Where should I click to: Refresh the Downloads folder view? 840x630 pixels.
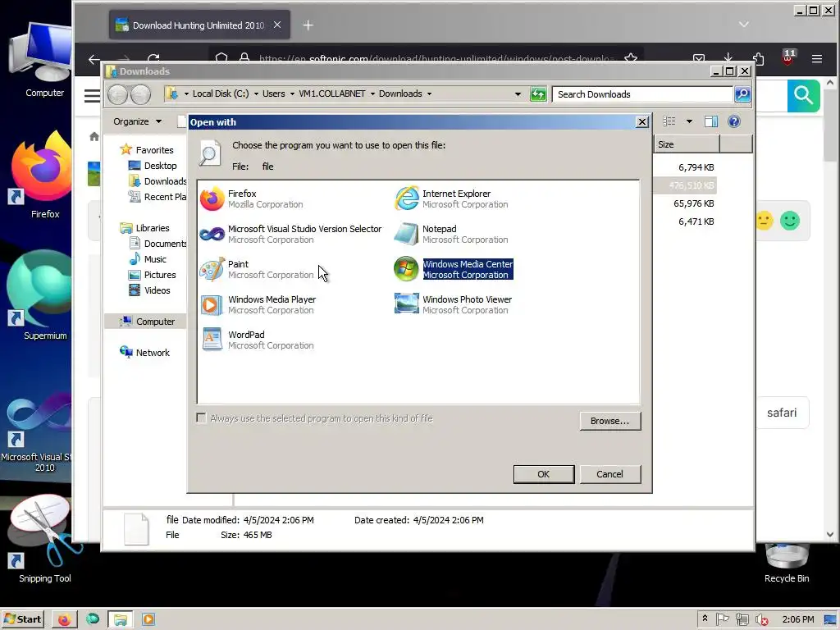click(x=538, y=94)
